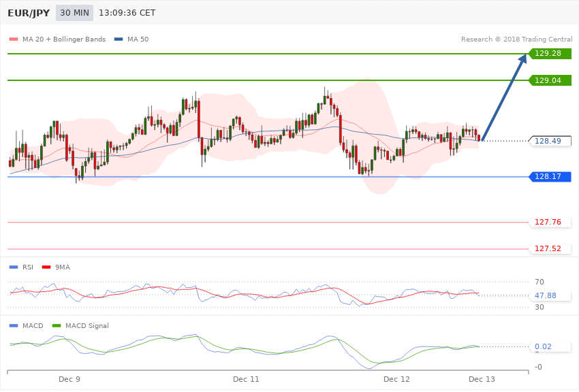Click the 128.49 current price label
This screenshot has height=392, width=579.
(550, 141)
